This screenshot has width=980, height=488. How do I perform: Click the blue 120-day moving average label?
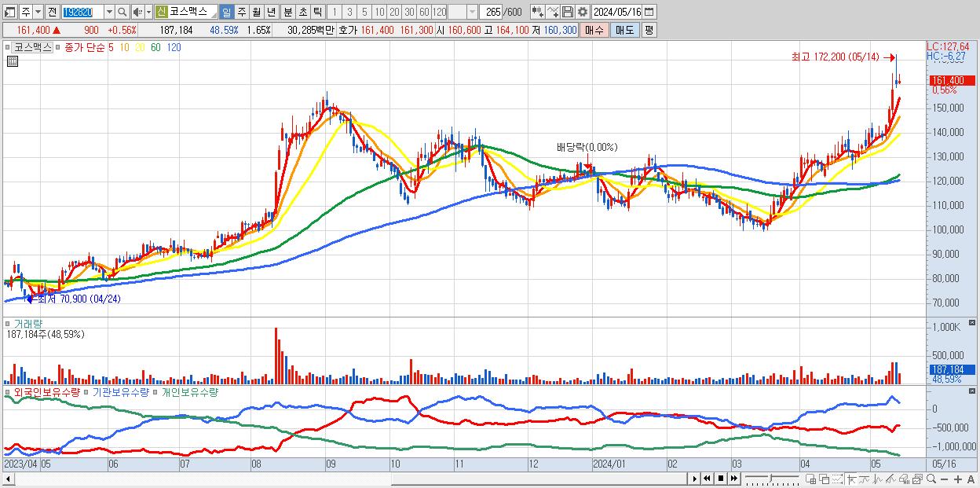tap(174, 47)
